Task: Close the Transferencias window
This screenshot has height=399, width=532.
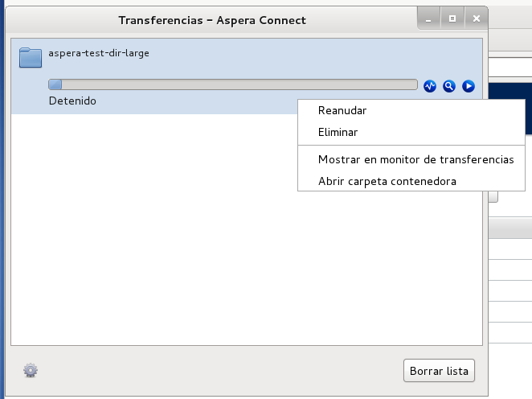Action: pyautogui.click(x=476, y=19)
